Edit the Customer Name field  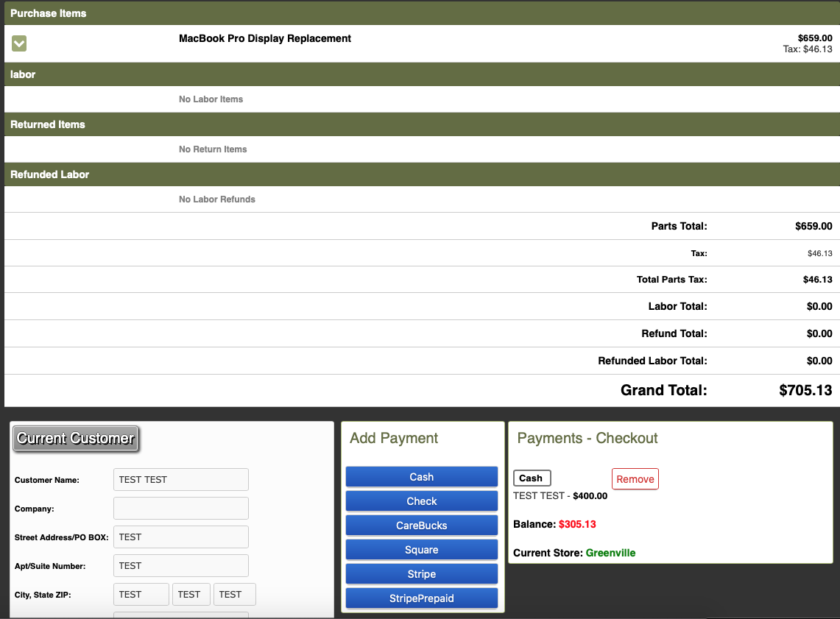click(180, 480)
